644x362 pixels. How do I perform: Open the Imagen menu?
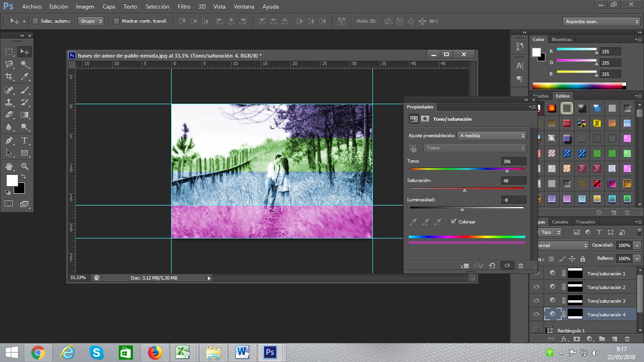pos(85,7)
